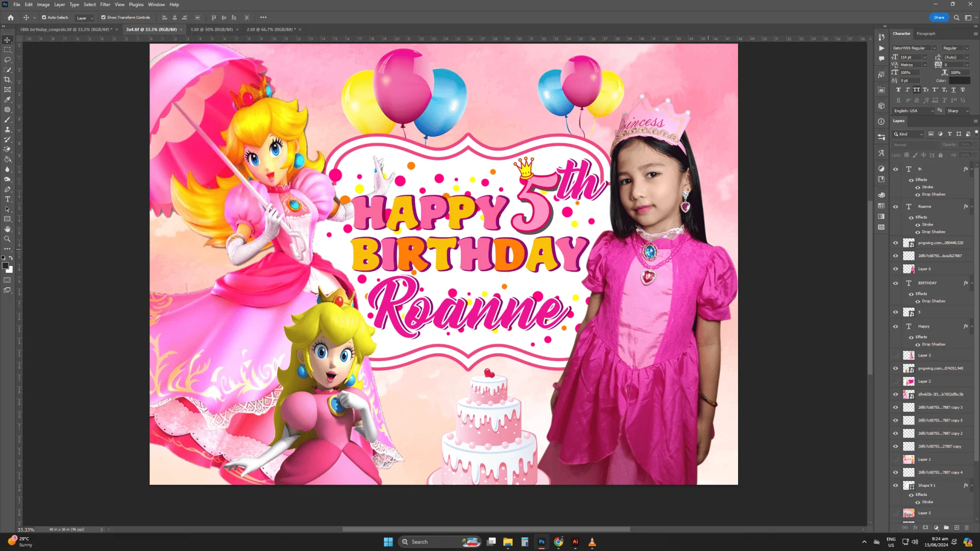Select the Eraser tool
Image resolution: width=980 pixels, height=551 pixels.
(x=7, y=149)
